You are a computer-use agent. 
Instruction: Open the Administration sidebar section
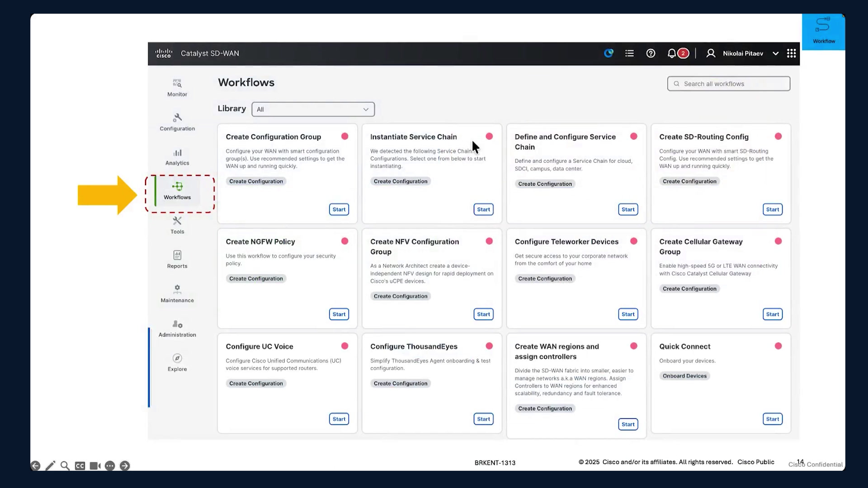(177, 328)
